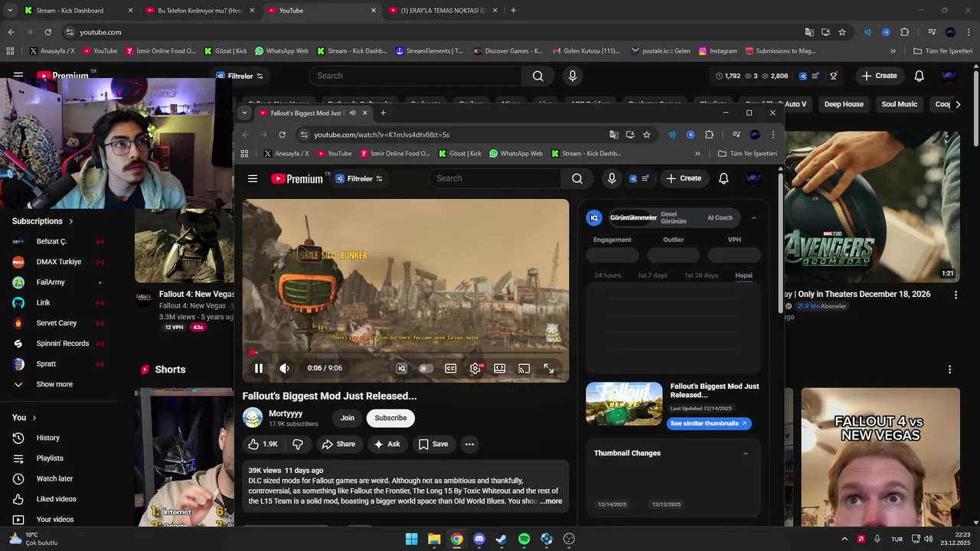
Task: Select Hepsi time range
Action: [x=743, y=275]
